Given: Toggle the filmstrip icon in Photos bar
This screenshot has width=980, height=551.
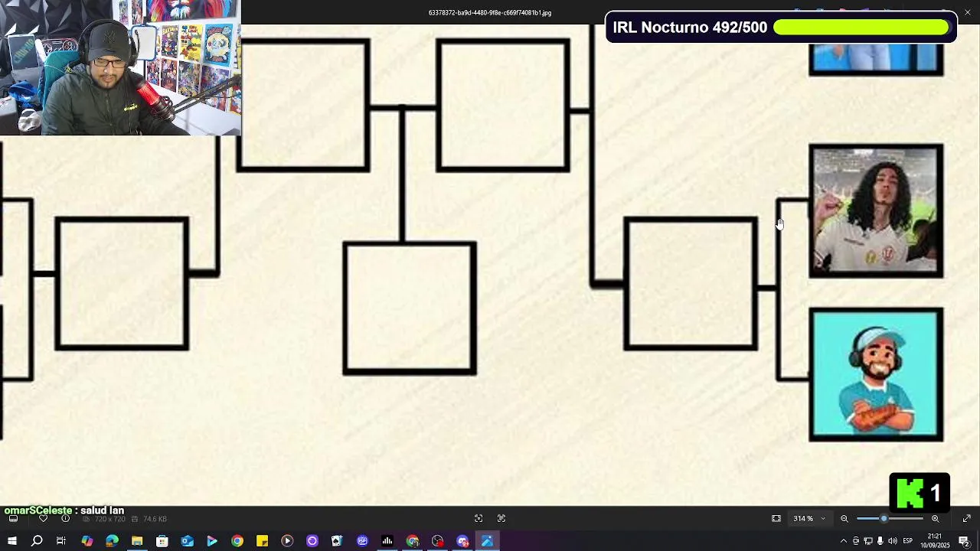Looking at the screenshot, I should [13, 519].
